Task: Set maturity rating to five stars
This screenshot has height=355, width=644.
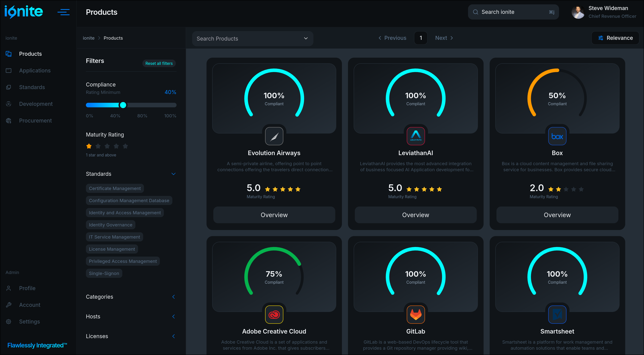Action: pyautogui.click(x=125, y=146)
